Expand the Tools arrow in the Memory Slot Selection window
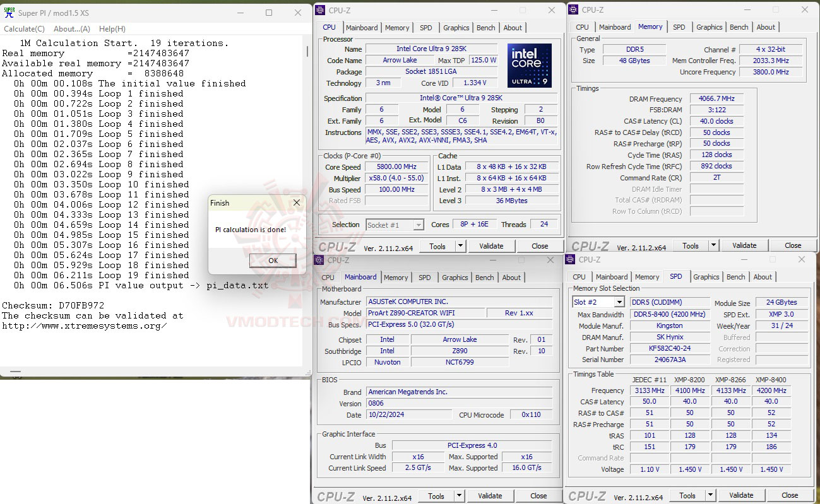The width and height of the screenshot is (820, 504). pos(710,495)
